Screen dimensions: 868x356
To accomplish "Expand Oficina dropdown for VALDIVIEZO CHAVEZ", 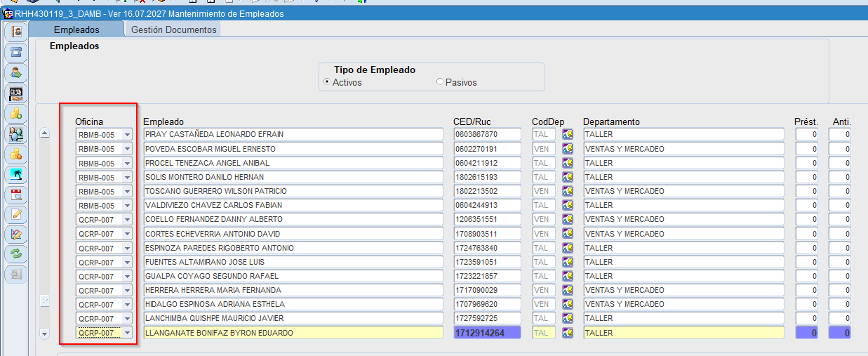I will coord(127,205).
